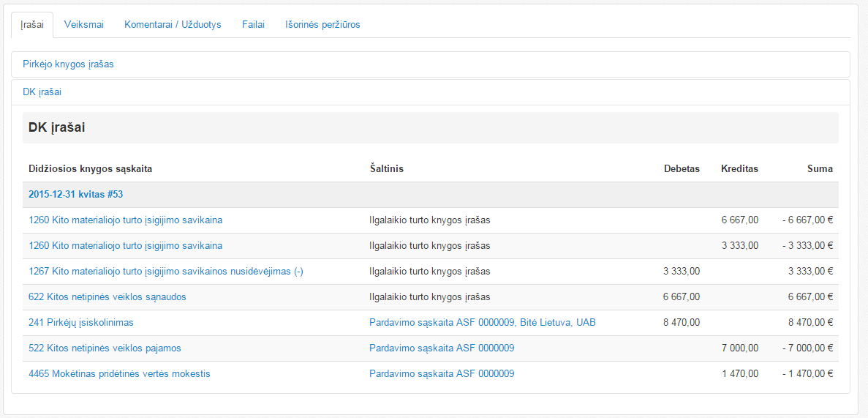This screenshot has height=418, width=868.
Task: Open the invoice link mentioning Bitė Lietuva, UAB
Action: 482,322
